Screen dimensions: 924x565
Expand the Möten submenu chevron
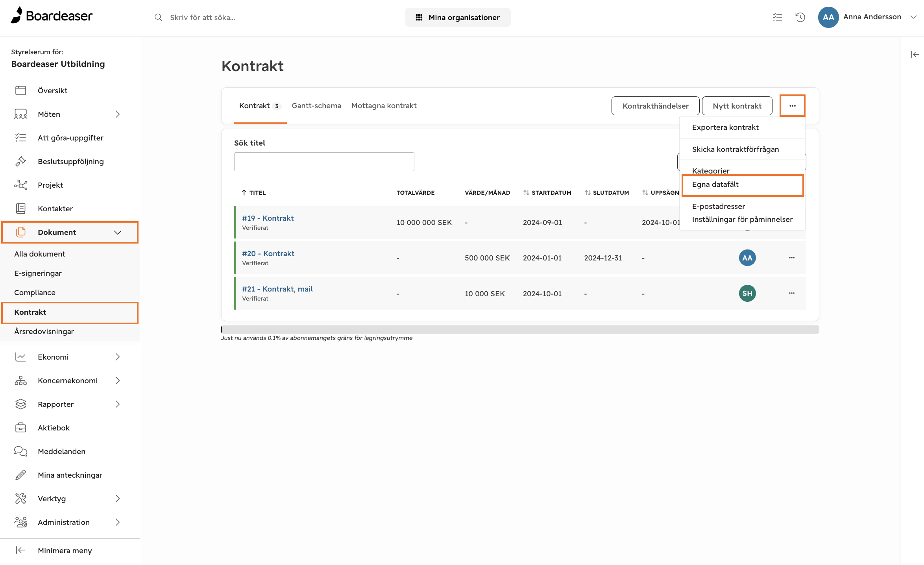click(x=118, y=114)
